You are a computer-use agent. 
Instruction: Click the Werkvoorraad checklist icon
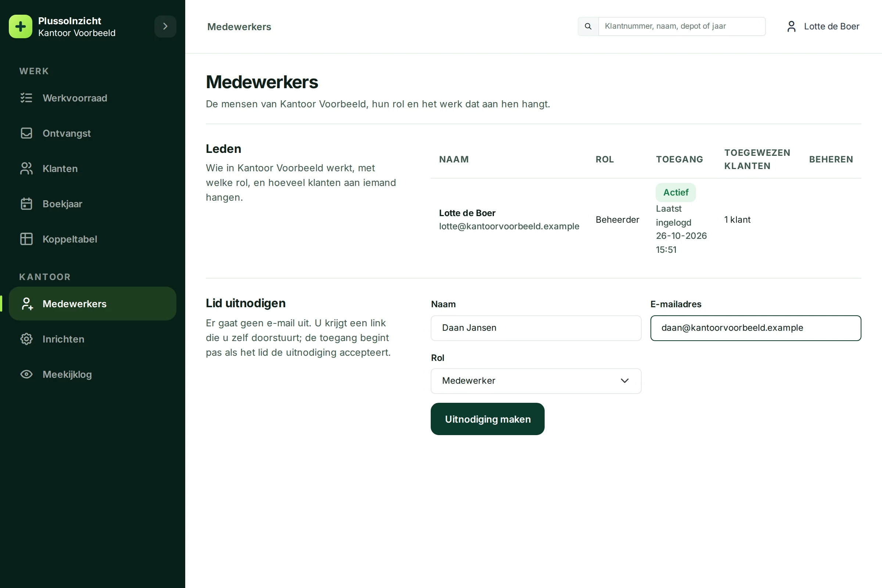coord(26,98)
